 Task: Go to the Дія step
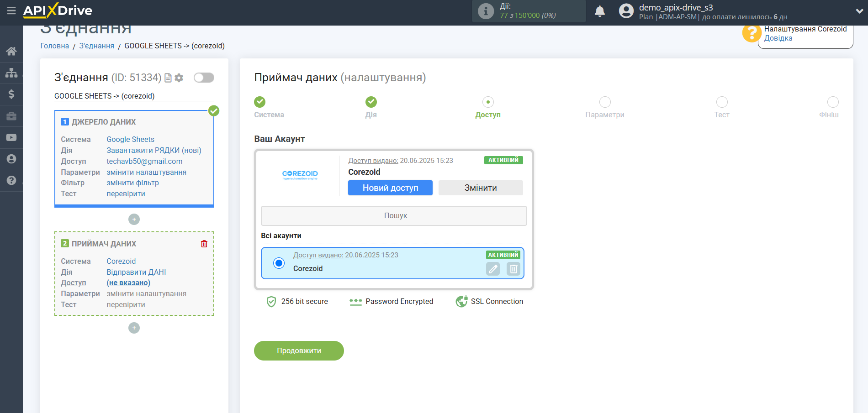coord(371,102)
